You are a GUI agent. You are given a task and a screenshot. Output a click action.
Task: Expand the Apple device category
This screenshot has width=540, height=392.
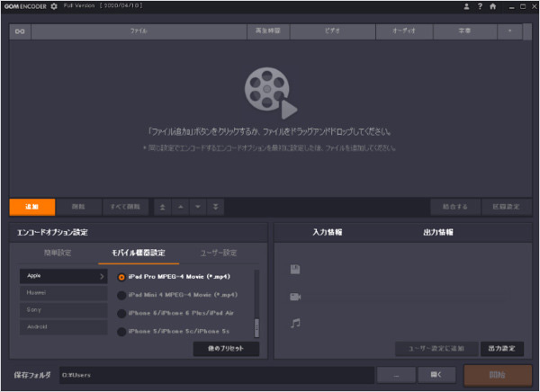[x=64, y=276]
